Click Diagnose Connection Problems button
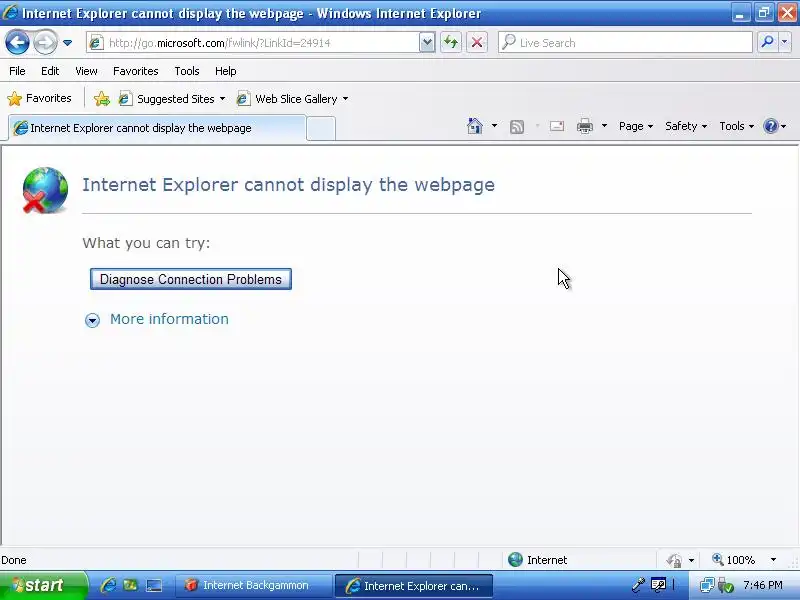 tap(191, 279)
